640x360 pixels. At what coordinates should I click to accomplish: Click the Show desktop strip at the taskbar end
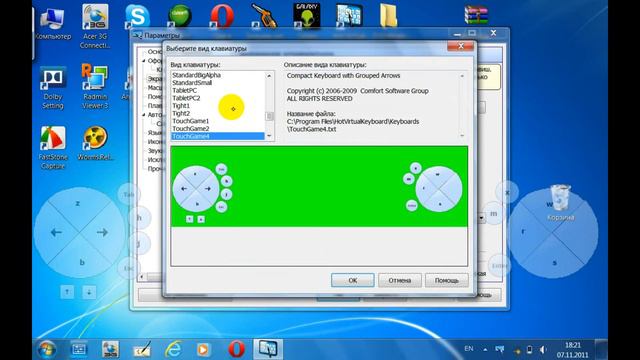tap(601, 349)
